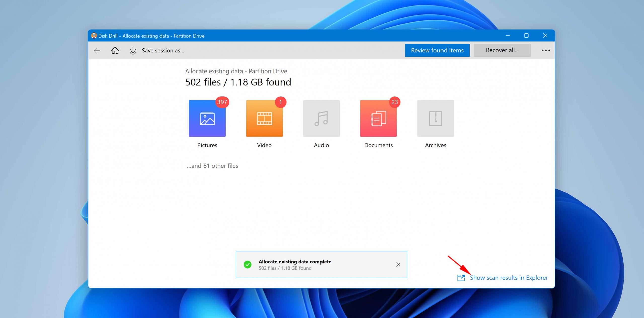Click Recover all... button

click(502, 50)
